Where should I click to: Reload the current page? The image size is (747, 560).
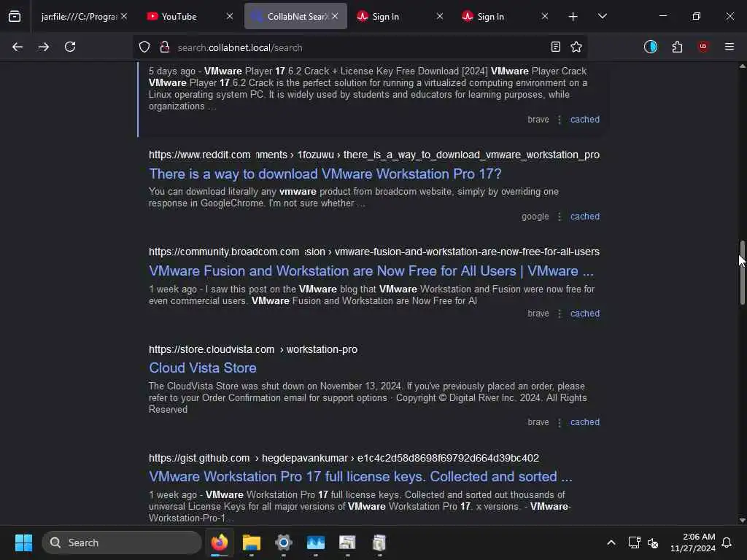(x=70, y=47)
